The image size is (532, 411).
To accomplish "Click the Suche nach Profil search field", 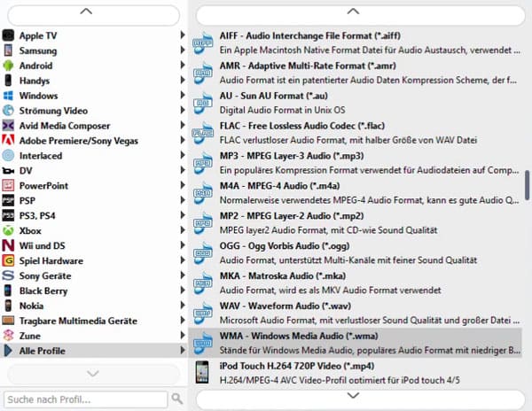I will coord(85,399).
